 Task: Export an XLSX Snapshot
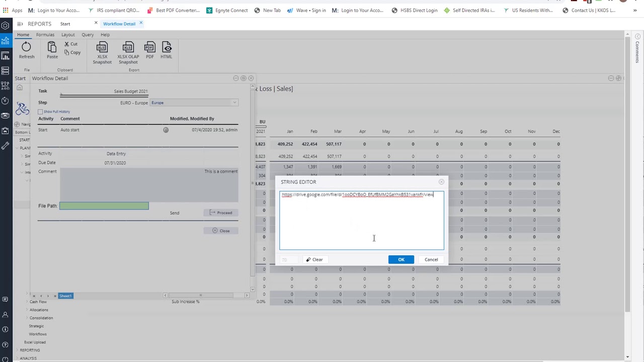tap(102, 53)
